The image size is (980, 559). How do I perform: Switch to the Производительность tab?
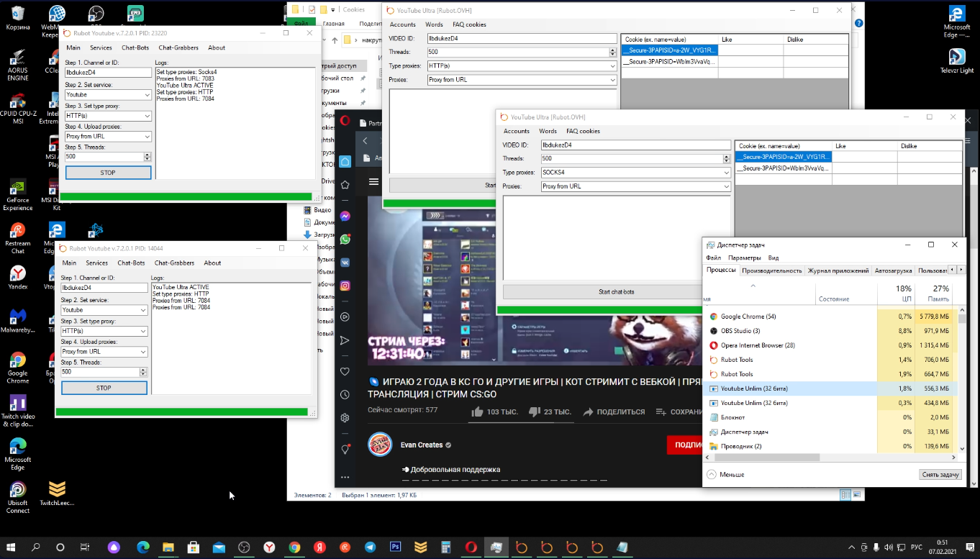(x=771, y=271)
